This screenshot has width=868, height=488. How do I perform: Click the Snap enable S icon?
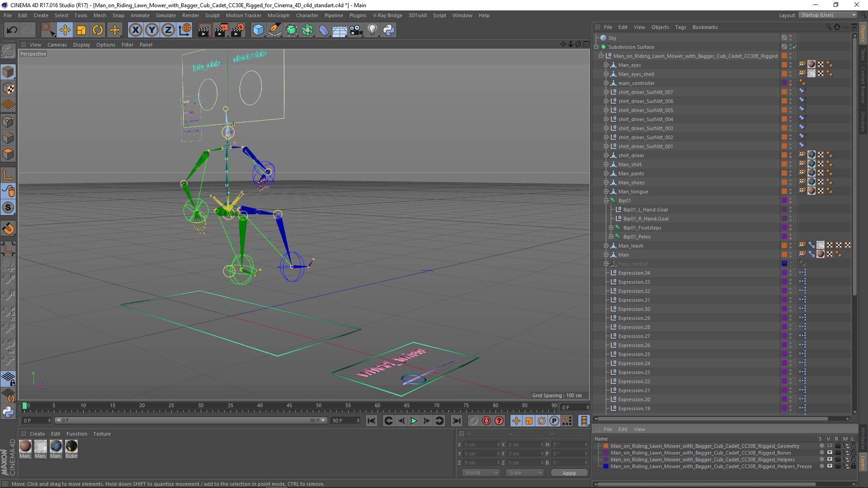pos(8,208)
